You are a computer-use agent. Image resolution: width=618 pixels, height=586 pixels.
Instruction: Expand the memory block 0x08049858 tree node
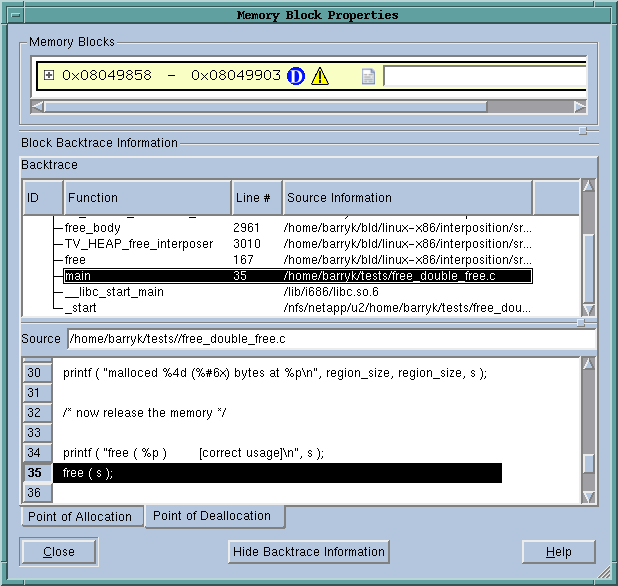[x=49, y=75]
